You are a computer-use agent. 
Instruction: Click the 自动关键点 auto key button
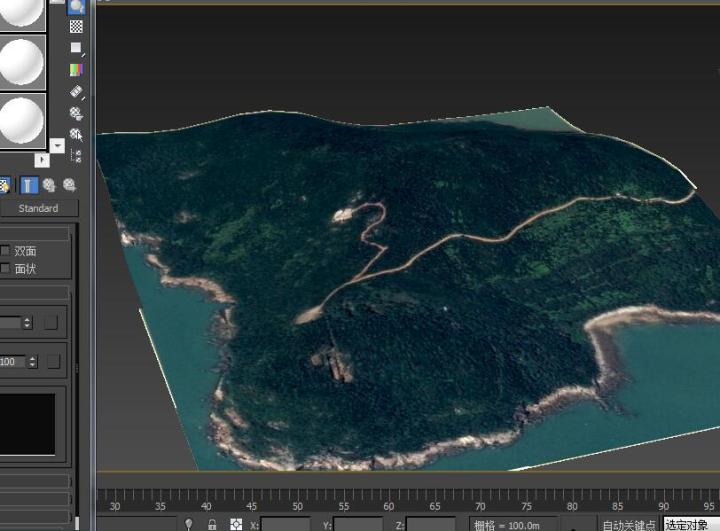pyautogui.click(x=629, y=525)
